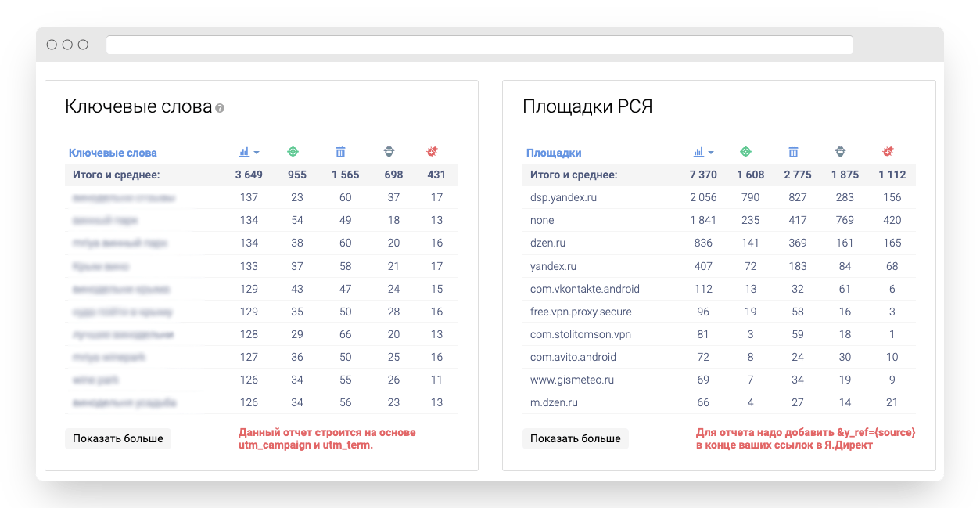
Task: Select com.stolitomson.vpn placement
Action: pos(580,334)
